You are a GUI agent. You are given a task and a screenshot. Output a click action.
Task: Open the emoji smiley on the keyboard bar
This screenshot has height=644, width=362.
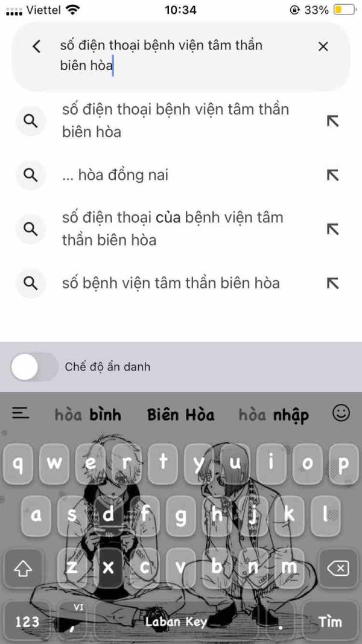(x=341, y=413)
